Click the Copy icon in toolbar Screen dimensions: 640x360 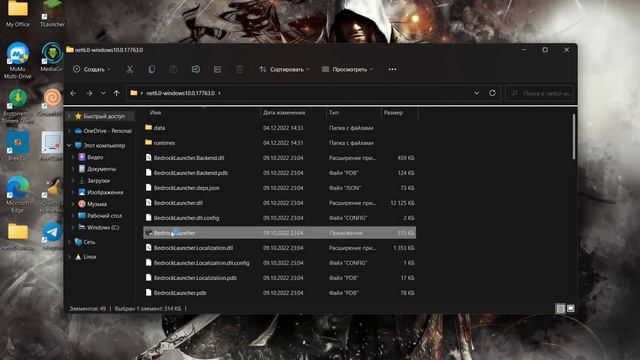tap(152, 69)
